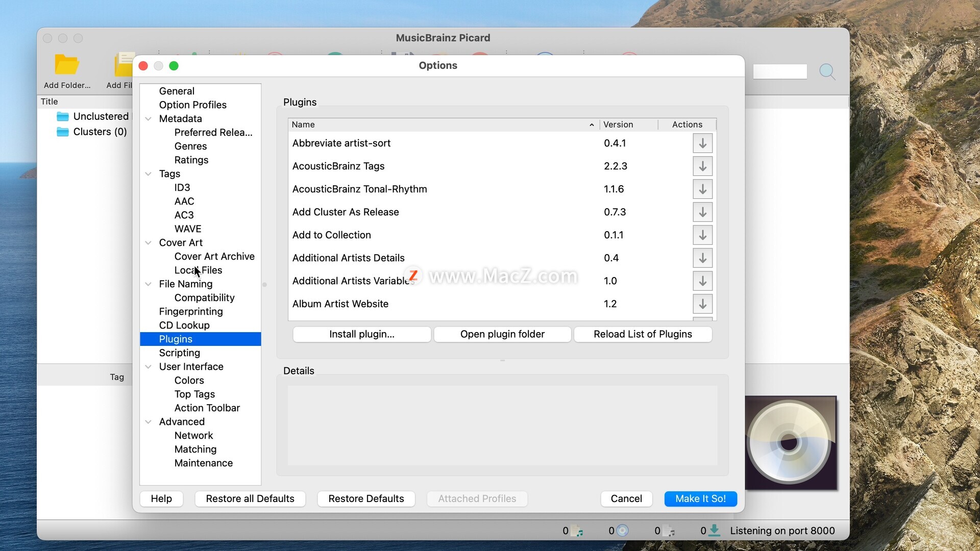Screen dimensions: 980x551
Task: Open the Fingerprinting options page
Action: point(191,312)
